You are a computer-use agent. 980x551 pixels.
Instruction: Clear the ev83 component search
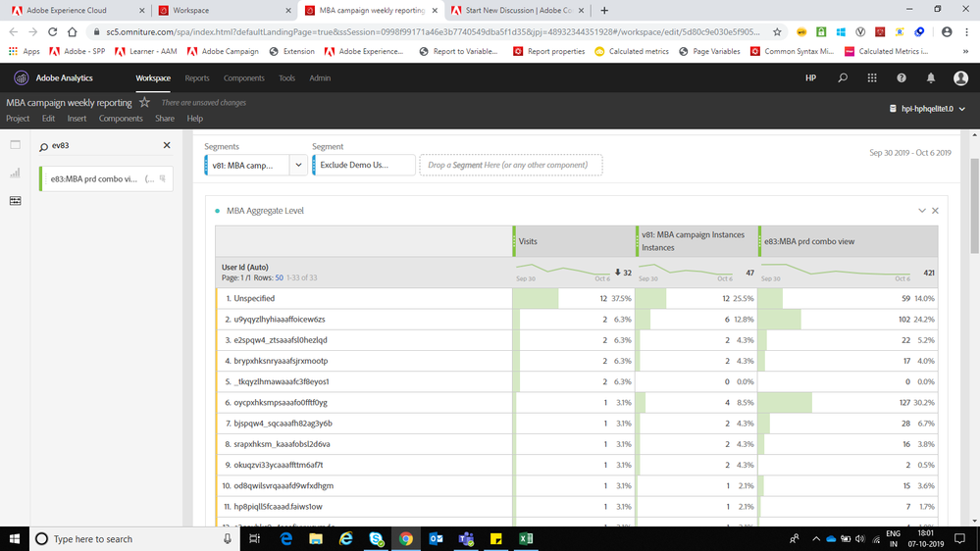click(x=167, y=145)
